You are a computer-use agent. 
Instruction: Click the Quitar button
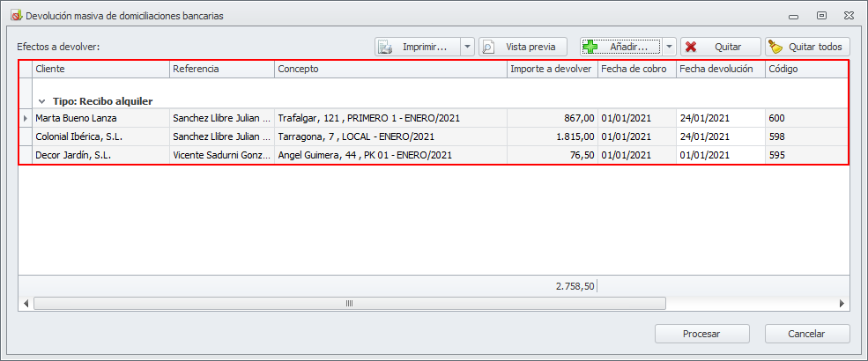[x=720, y=47]
